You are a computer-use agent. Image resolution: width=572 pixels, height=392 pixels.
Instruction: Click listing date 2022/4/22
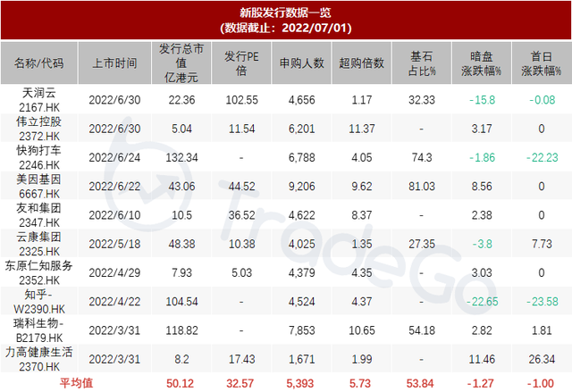[114, 301]
